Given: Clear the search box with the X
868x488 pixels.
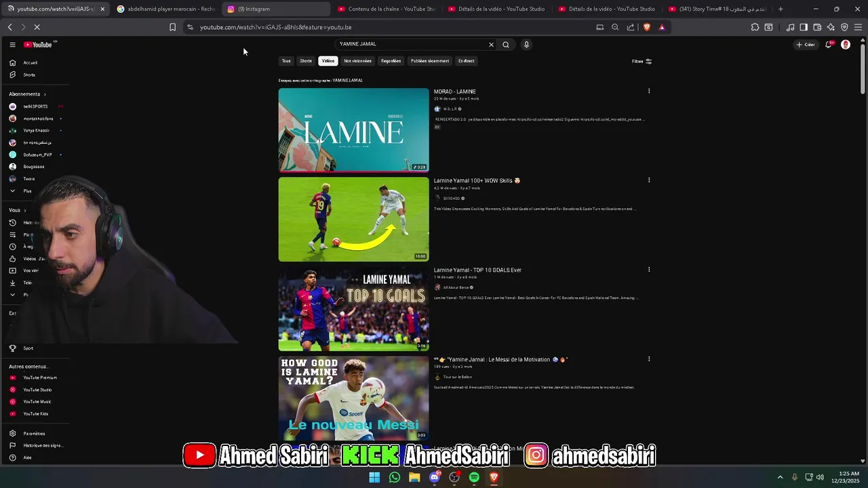Looking at the screenshot, I should coord(492,45).
